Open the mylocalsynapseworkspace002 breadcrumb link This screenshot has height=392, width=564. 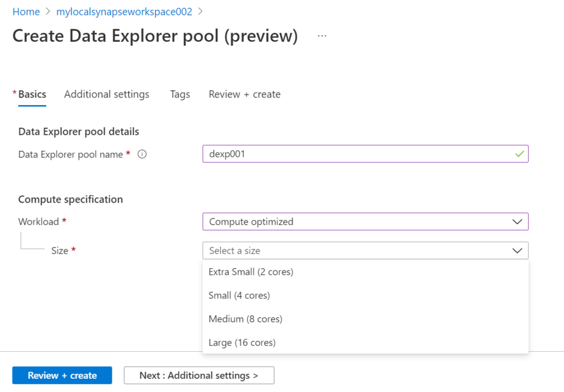click(x=123, y=11)
